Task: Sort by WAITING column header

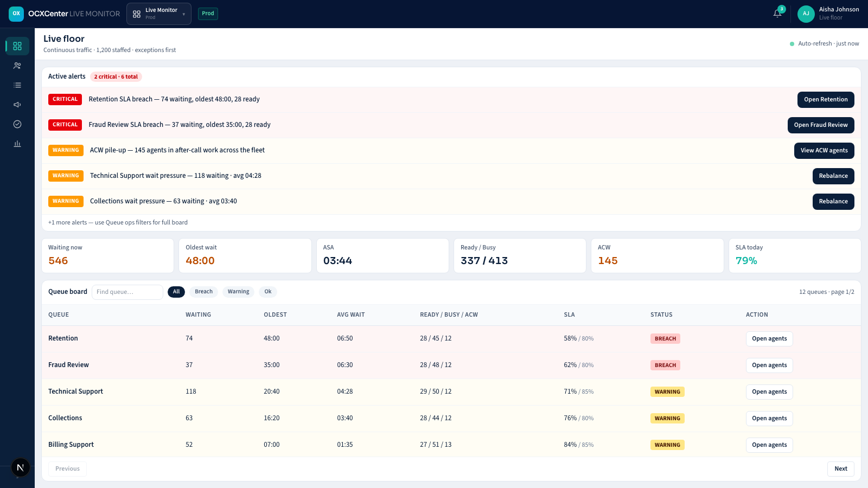Action: pyautogui.click(x=199, y=315)
